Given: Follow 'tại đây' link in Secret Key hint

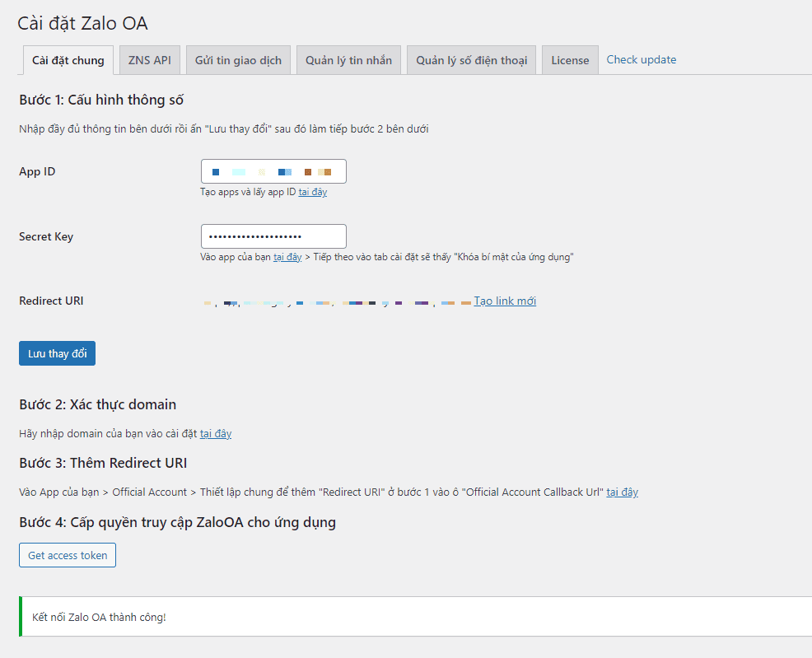Looking at the screenshot, I should click(x=287, y=257).
